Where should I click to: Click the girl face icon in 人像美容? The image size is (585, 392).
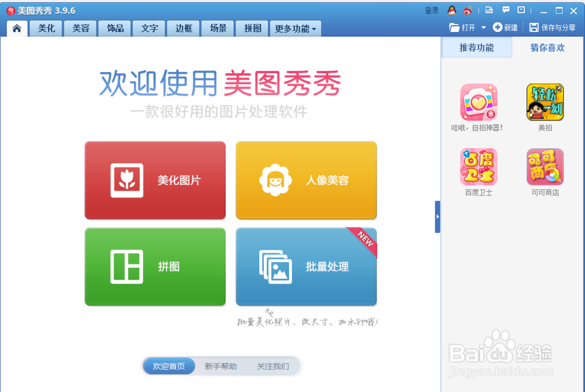point(276,180)
